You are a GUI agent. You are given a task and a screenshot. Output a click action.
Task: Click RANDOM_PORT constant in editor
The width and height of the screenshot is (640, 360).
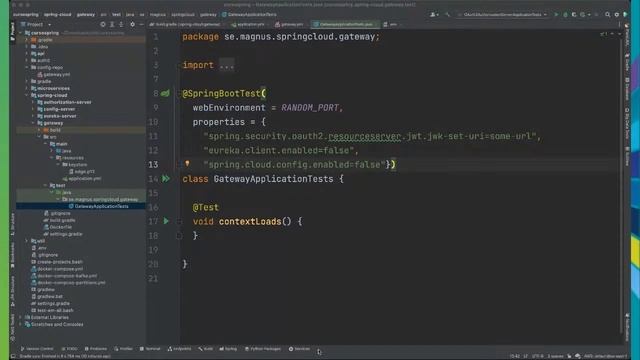coord(310,108)
